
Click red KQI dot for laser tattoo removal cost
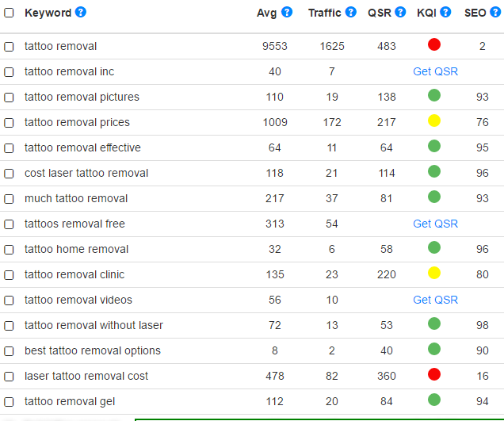434,374
